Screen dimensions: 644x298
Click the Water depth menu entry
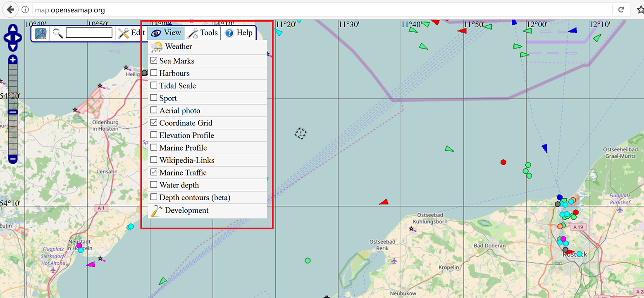click(x=179, y=185)
